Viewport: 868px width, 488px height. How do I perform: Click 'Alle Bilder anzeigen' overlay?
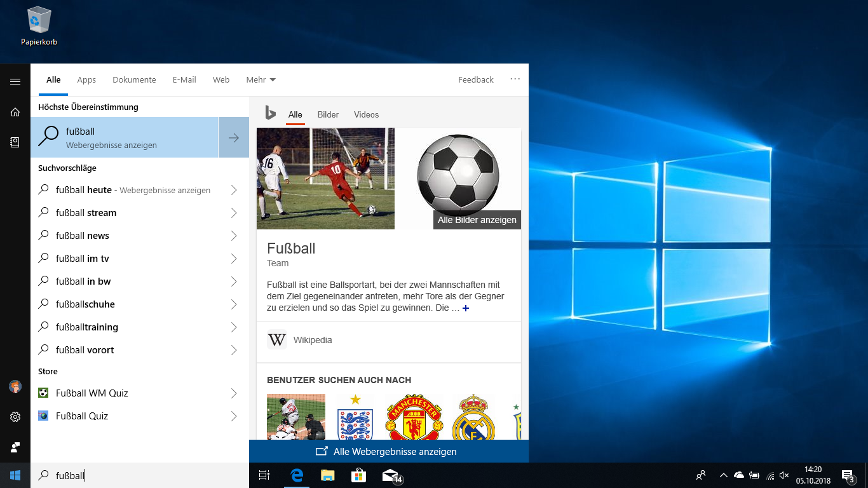tap(477, 220)
